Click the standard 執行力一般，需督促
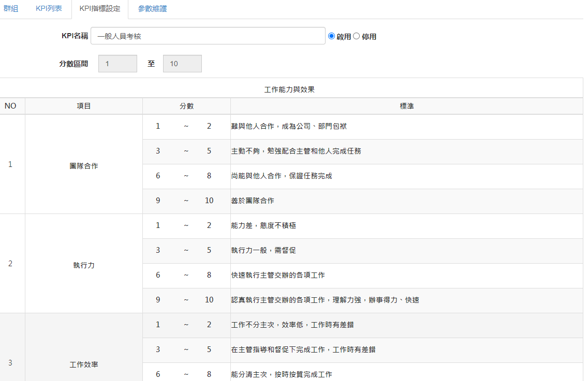588x381 pixels. [263, 250]
